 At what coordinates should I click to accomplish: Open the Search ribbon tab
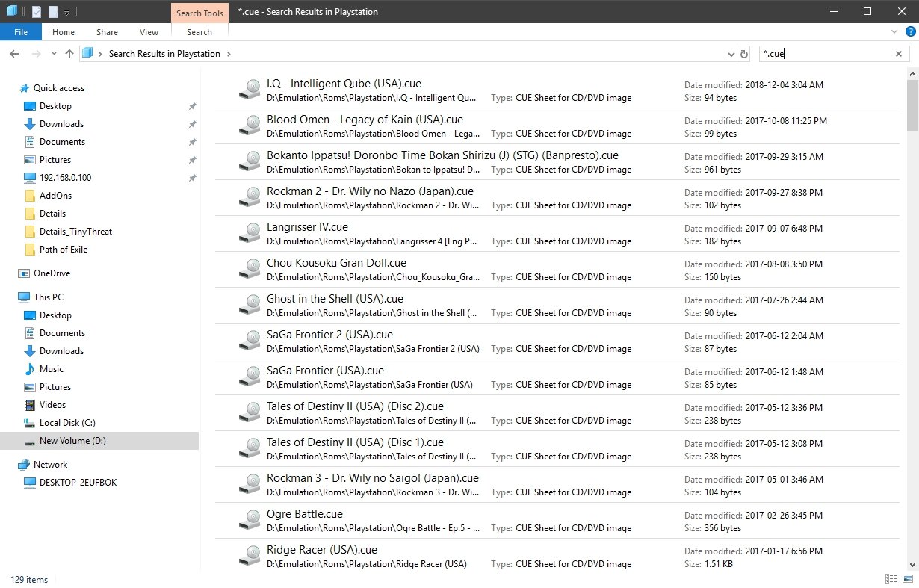199,32
